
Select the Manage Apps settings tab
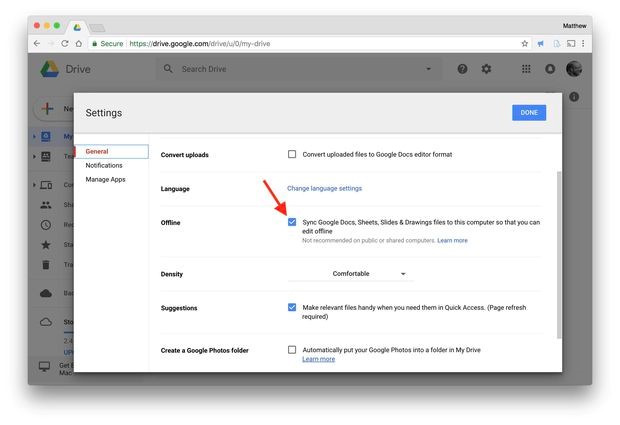(105, 179)
